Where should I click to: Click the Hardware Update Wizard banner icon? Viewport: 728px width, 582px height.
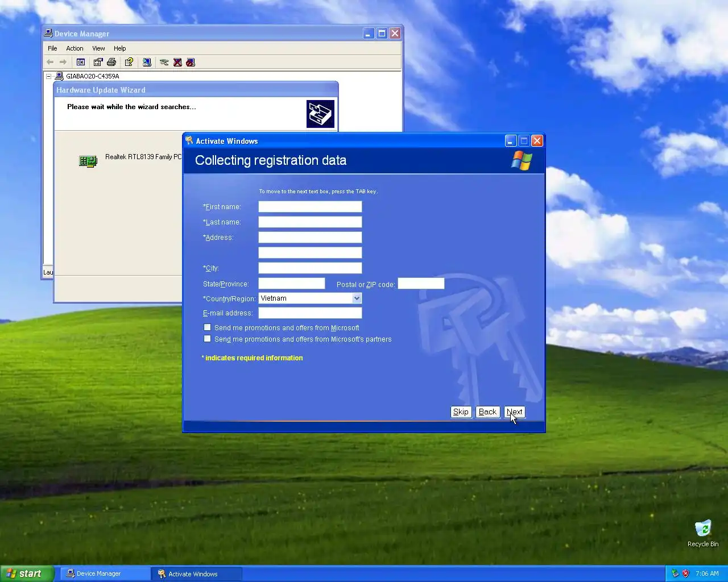point(320,114)
